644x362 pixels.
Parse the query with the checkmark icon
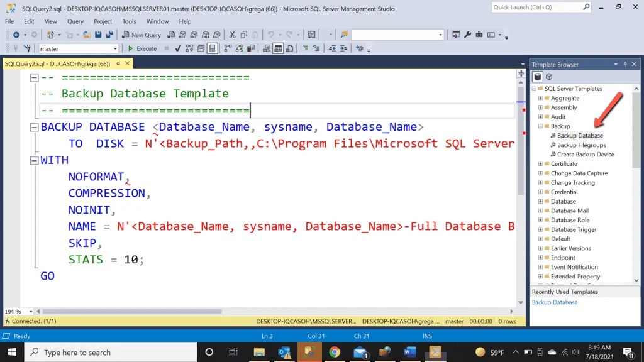[x=178, y=48]
